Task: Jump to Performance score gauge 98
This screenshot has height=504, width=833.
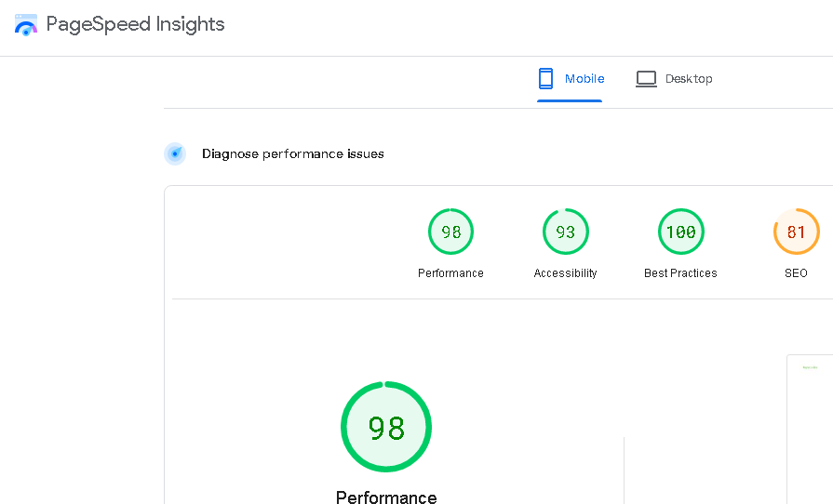Action: coord(451,232)
